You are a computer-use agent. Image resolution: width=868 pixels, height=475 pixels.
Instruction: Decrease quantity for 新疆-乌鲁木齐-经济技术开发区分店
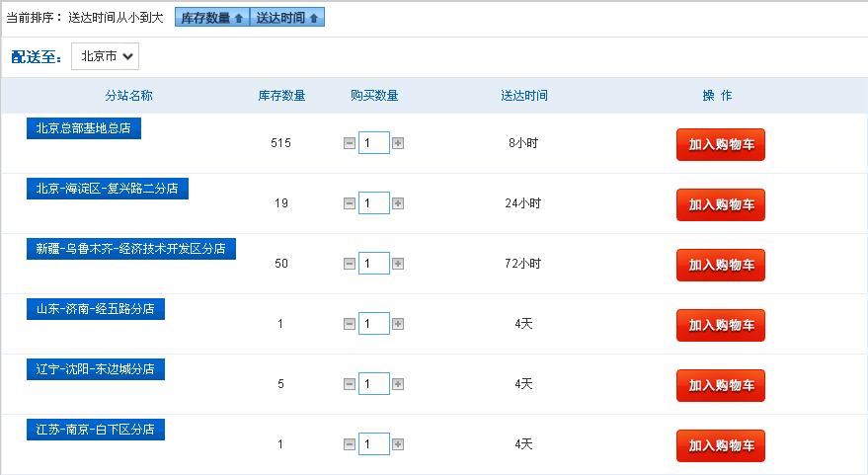point(350,264)
